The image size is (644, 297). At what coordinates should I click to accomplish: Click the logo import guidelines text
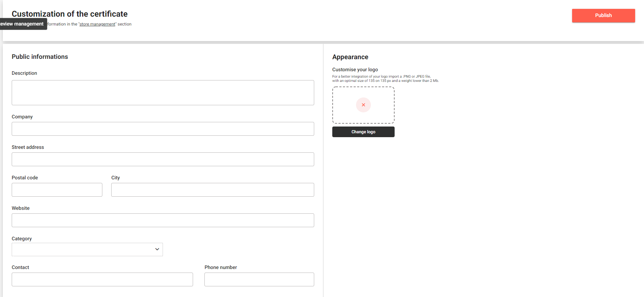click(385, 79)
